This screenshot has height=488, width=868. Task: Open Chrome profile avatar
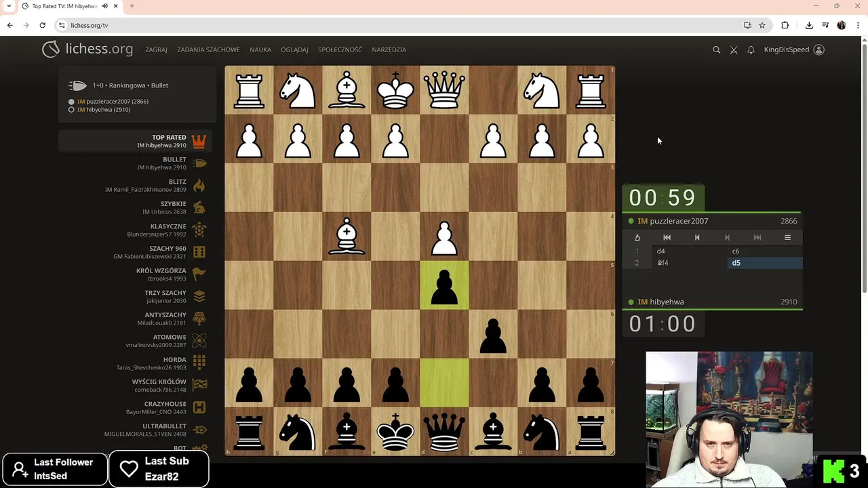pos(842,25)
